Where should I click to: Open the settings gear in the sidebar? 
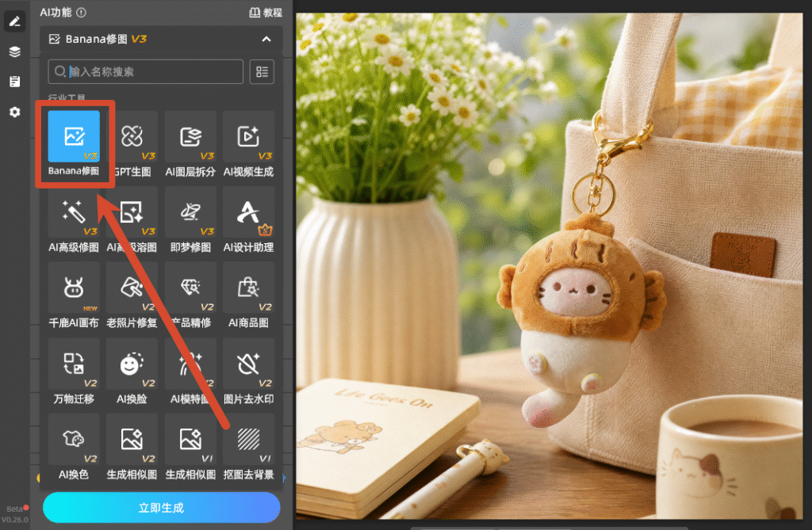pyautogui.click(x=14, y=112)
